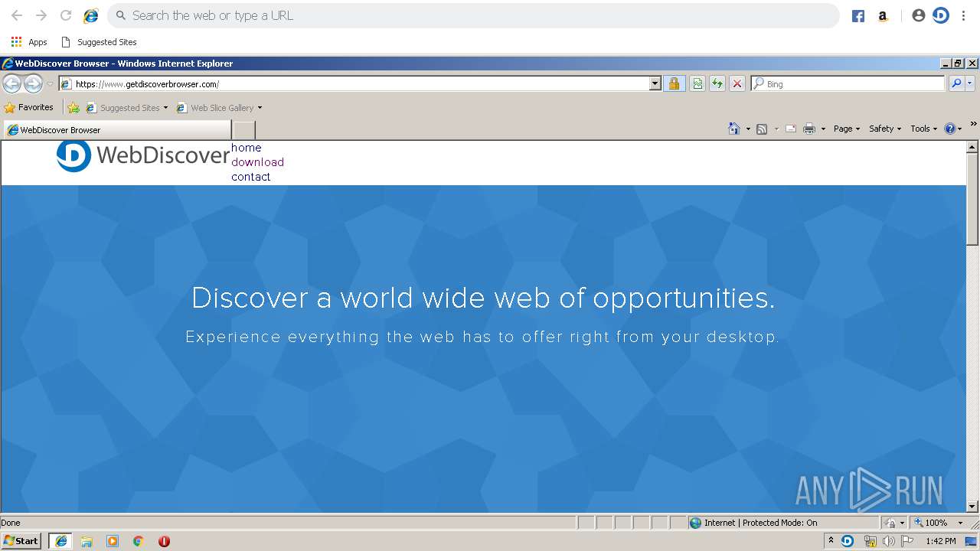Stop page loading with red X icon
The width and height of the screenshot is (980, 551).
tap(737, 83)
